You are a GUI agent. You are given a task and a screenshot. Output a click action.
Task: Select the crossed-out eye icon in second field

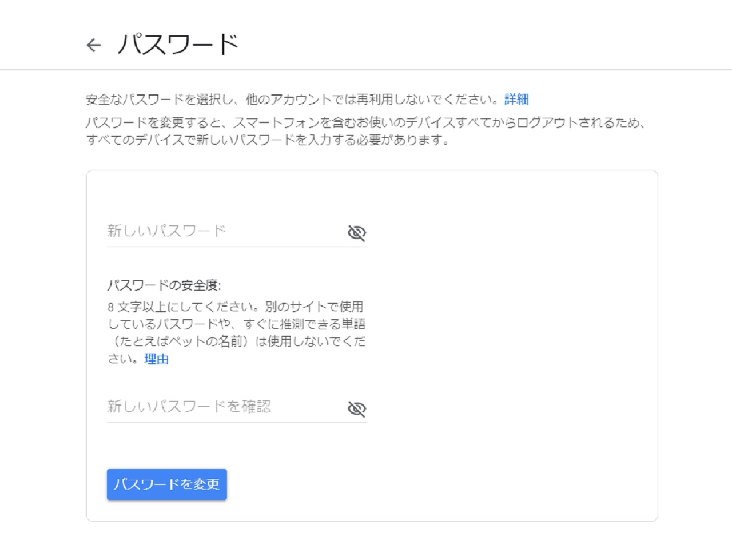(356, 408)
